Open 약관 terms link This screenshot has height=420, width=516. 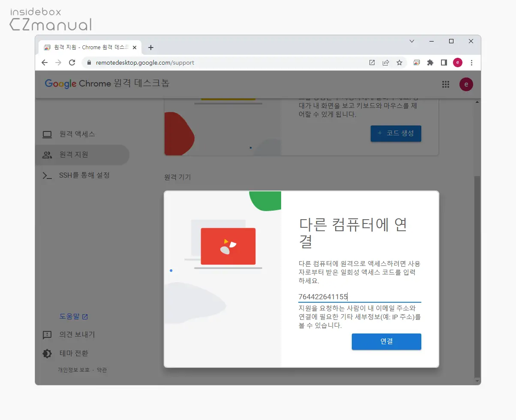pos(102,370)
